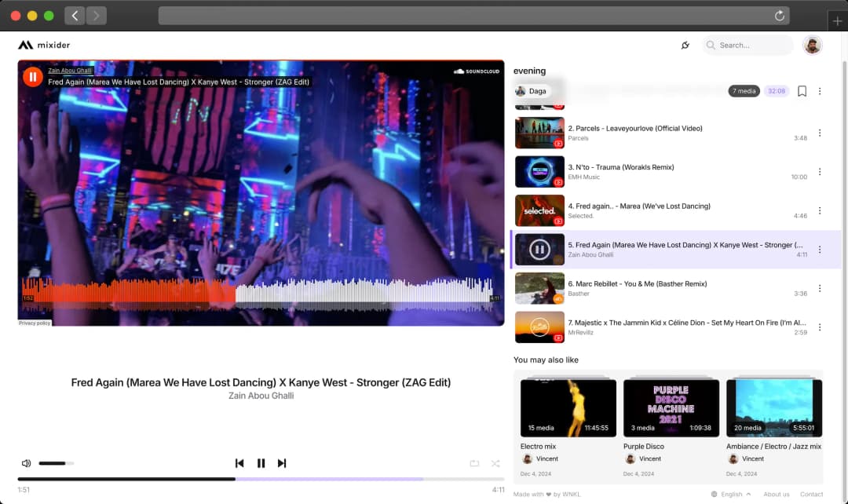The image size is (848, 504).
Task: Open the connect/plug icon near the search bar
Action: [x=685, y=46]
